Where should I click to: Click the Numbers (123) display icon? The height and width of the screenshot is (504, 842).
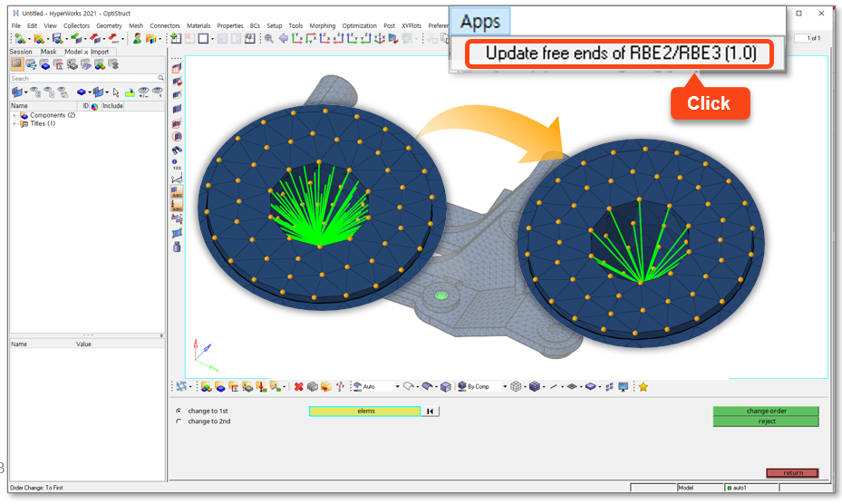coord(176,164)
